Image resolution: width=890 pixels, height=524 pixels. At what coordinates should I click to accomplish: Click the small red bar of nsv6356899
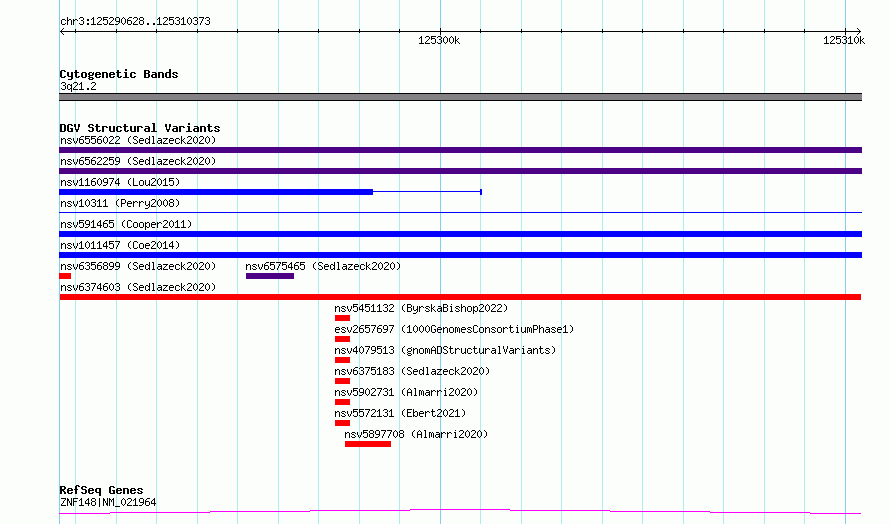coord(65,276)
